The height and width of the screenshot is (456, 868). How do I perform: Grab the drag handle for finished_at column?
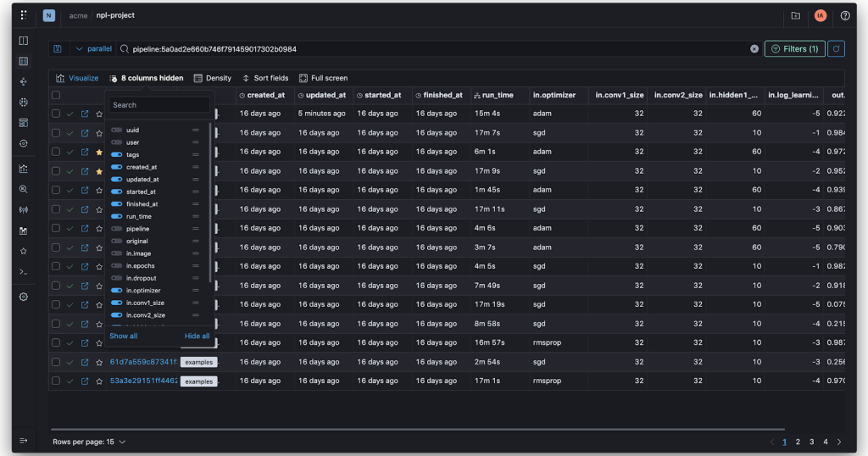tap(196, 204)
